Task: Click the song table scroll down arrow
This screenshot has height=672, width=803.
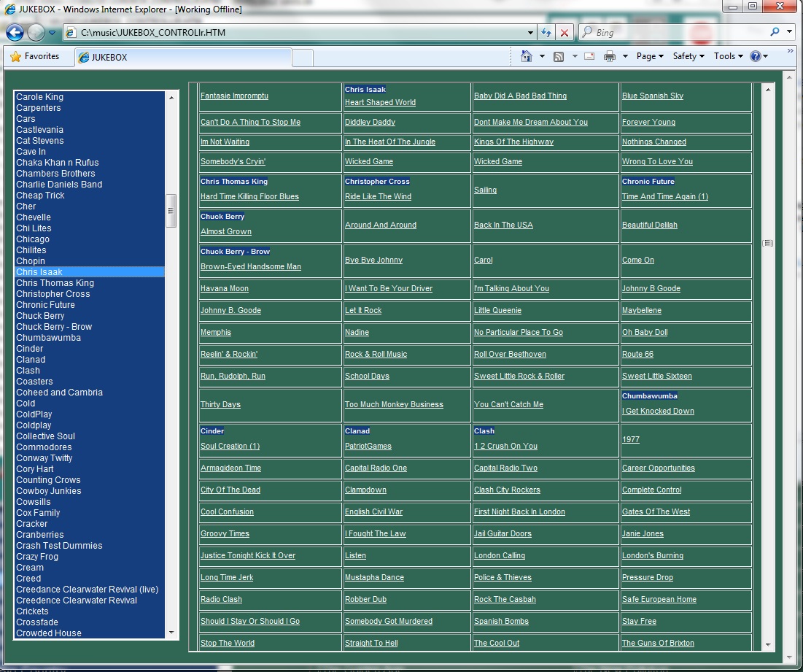Action: point(768,645)
